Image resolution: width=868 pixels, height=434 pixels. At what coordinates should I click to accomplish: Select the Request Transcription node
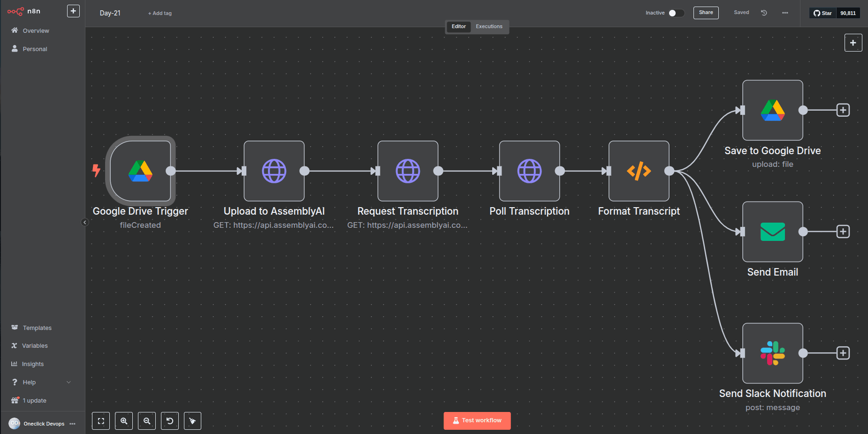(x=408, y=171)
